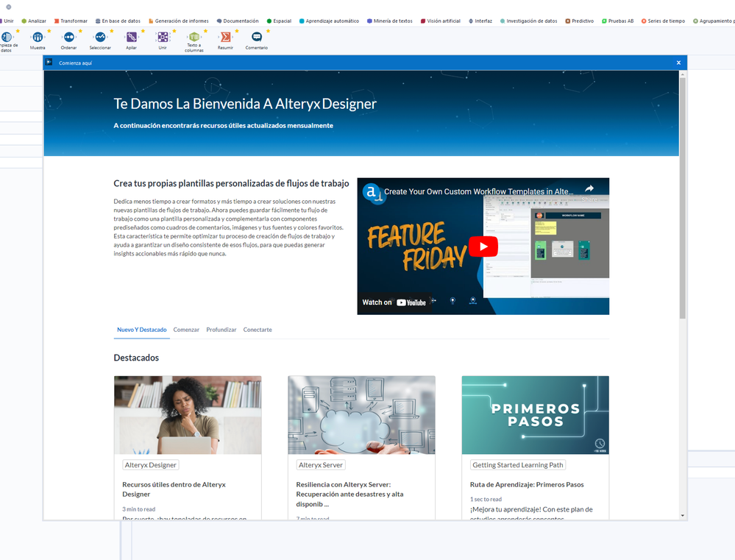Image resolution: width=735 pixels, height=560 pixels.
Task: Click the scrollbar down arrow
Action: tap(683, 515)
